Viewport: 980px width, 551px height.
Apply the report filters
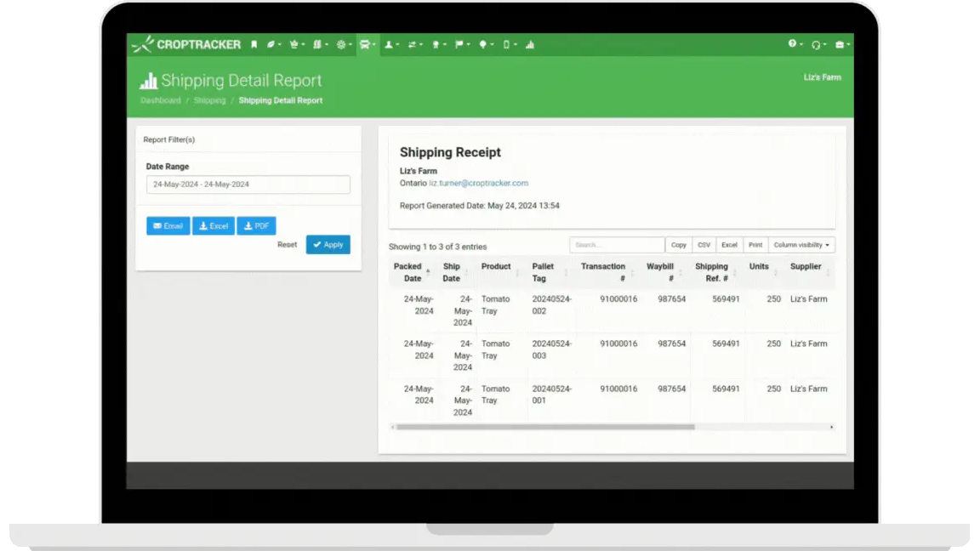click(328, 244)
